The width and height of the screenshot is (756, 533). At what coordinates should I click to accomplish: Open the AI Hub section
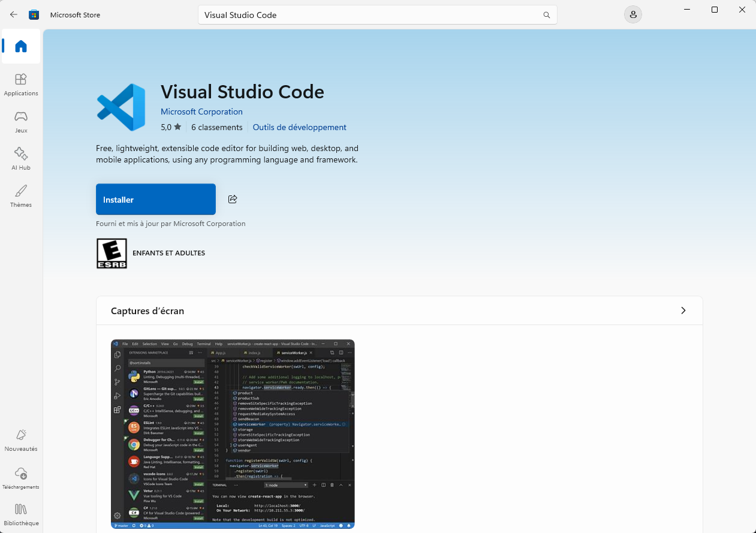[21, 159]
